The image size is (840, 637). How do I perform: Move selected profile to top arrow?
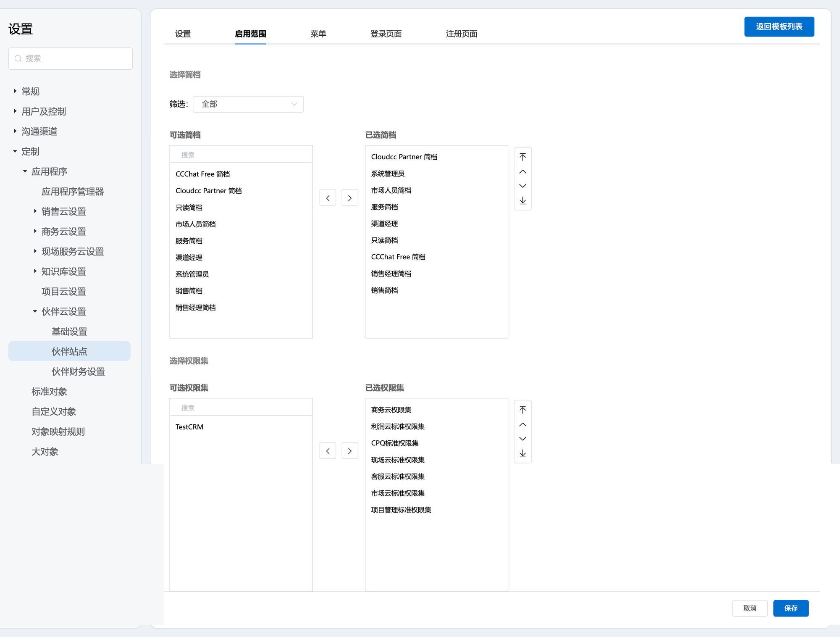coord(522,157)
